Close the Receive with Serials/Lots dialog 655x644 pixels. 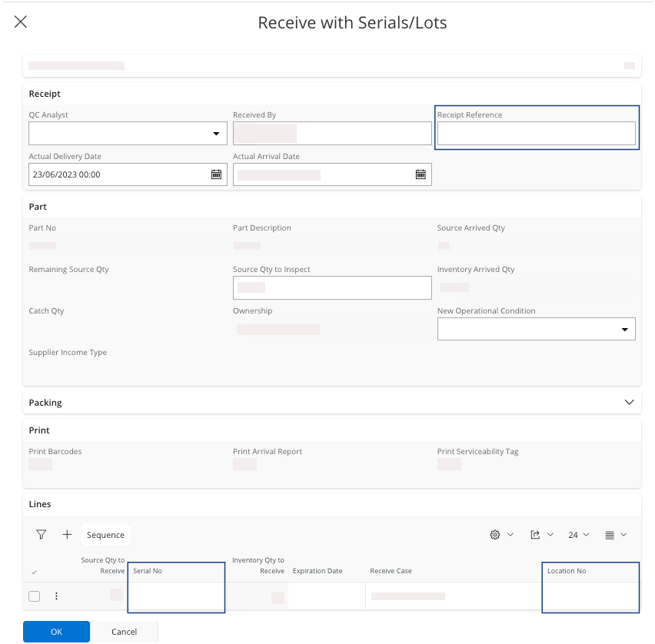click(21, 22)
